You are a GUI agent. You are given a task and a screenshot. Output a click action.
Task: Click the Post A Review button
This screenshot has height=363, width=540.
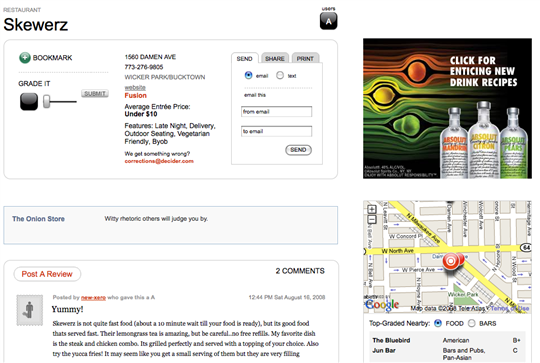pos(47,274)
